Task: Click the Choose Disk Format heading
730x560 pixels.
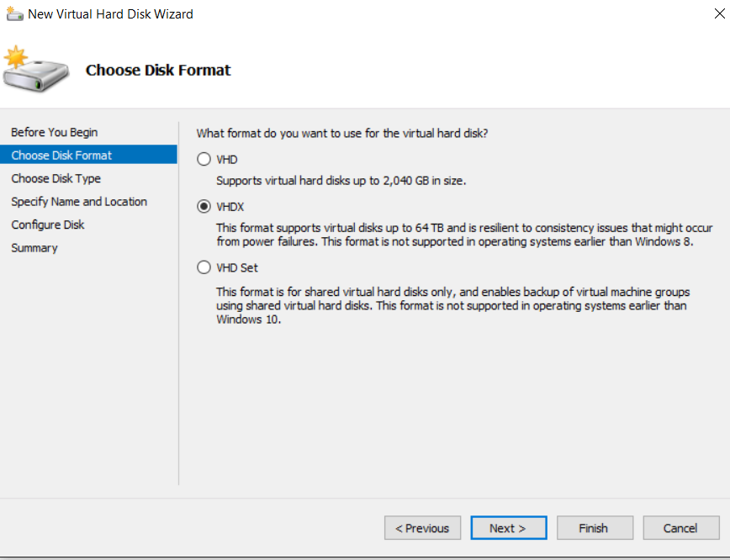Action: (x=158, y=70)
